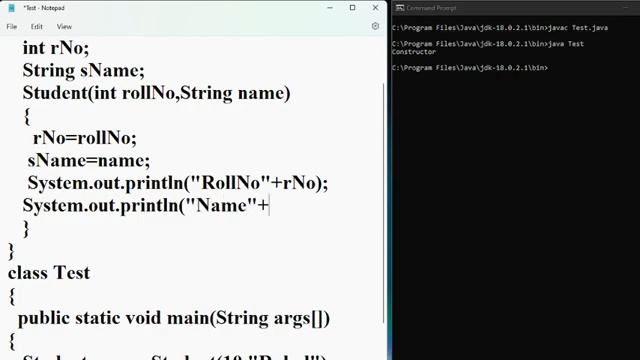Click the 'java Test' command line in Command Prompt
Image resolution: width=640 pixels, height=360 pixels.
click(x=488, y=44)
